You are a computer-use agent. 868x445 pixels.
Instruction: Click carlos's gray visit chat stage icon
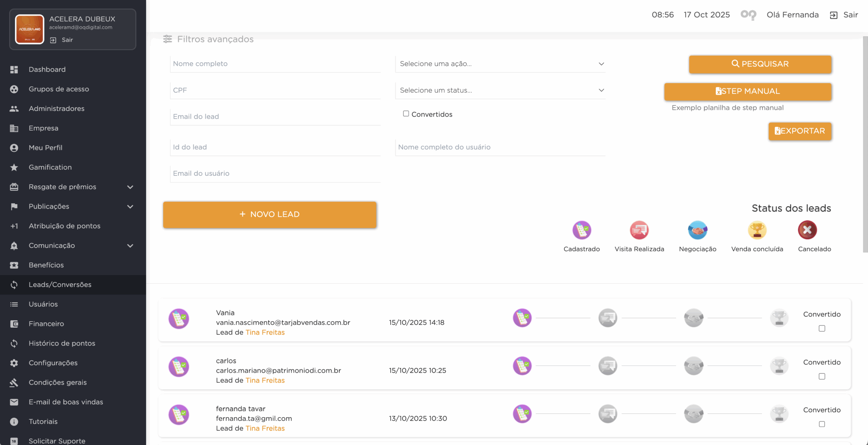[608, 366]
